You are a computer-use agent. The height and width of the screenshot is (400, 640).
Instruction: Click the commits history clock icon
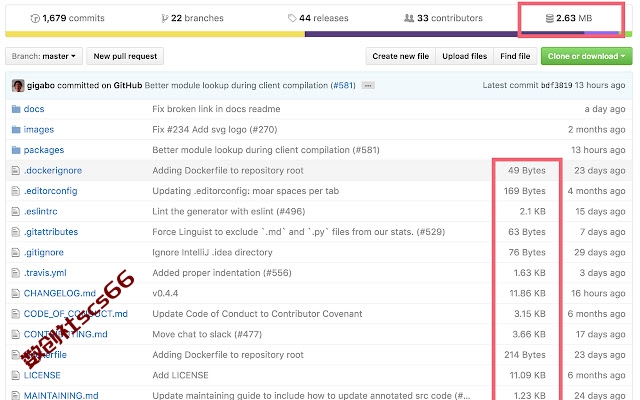pyautogui.click(x=35, y=18)
